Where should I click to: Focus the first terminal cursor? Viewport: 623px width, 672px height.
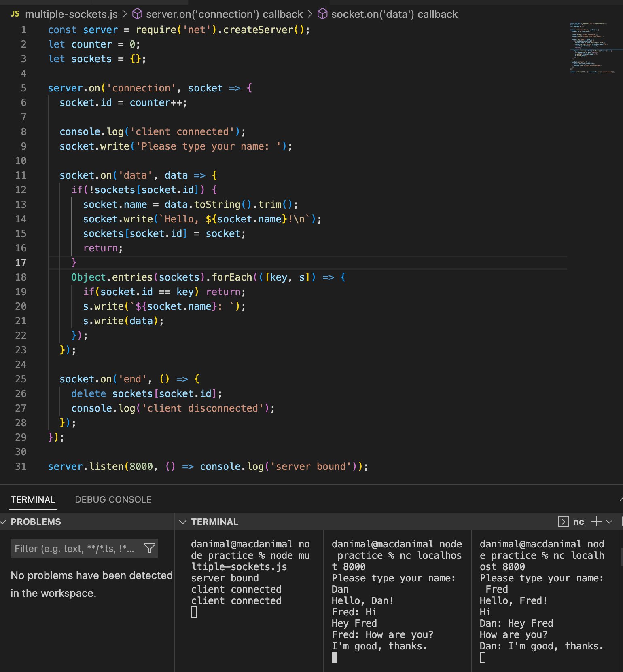[194, 613]
